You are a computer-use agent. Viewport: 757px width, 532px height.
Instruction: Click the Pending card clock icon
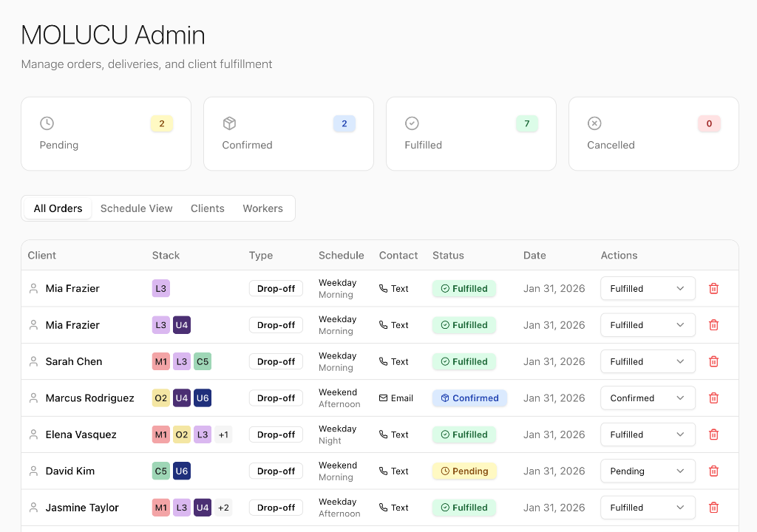click(x=47, y=123)
